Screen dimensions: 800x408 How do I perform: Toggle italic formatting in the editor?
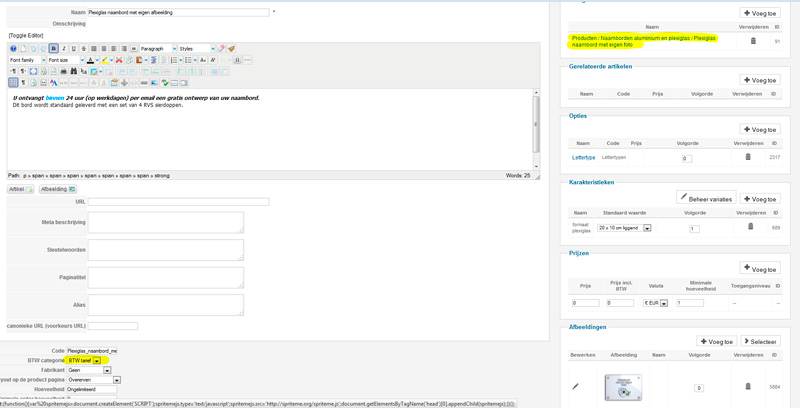point(64,48)
